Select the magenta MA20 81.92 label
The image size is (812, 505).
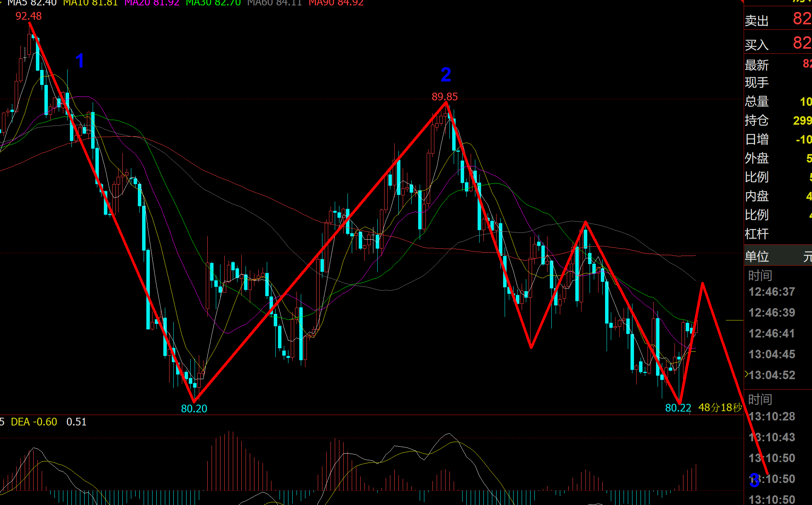click(152, 3)
